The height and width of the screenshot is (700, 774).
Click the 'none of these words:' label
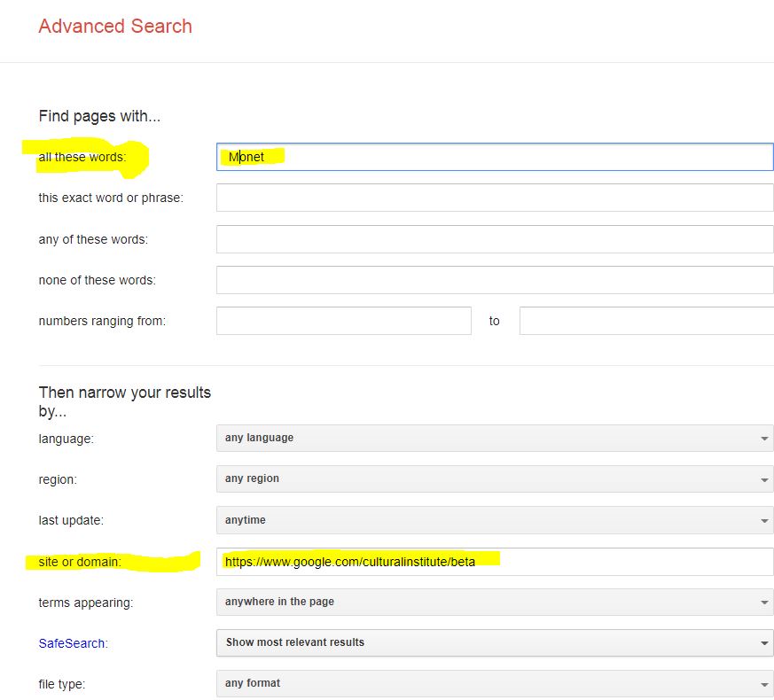tap(97, 280)
